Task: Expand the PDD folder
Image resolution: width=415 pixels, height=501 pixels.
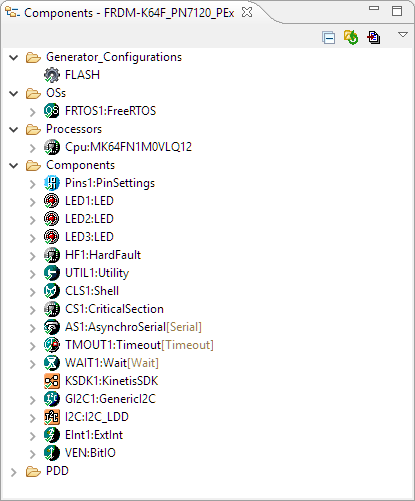Action: [14, 472]
